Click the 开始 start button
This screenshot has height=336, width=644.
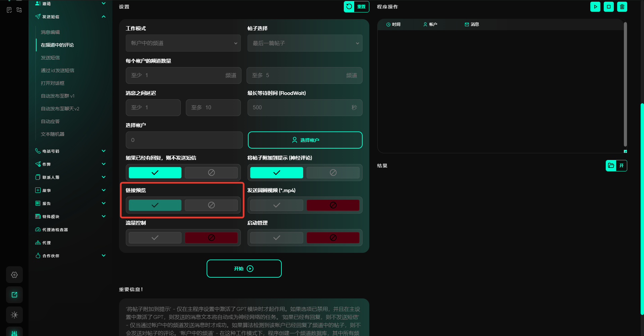pyautogui.click(x=244, y=269)
